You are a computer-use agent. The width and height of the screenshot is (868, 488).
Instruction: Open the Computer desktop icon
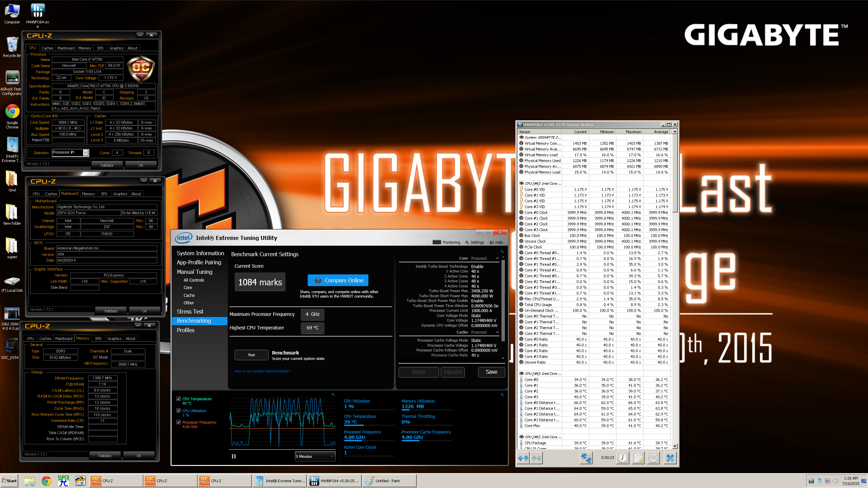[12, 14]
